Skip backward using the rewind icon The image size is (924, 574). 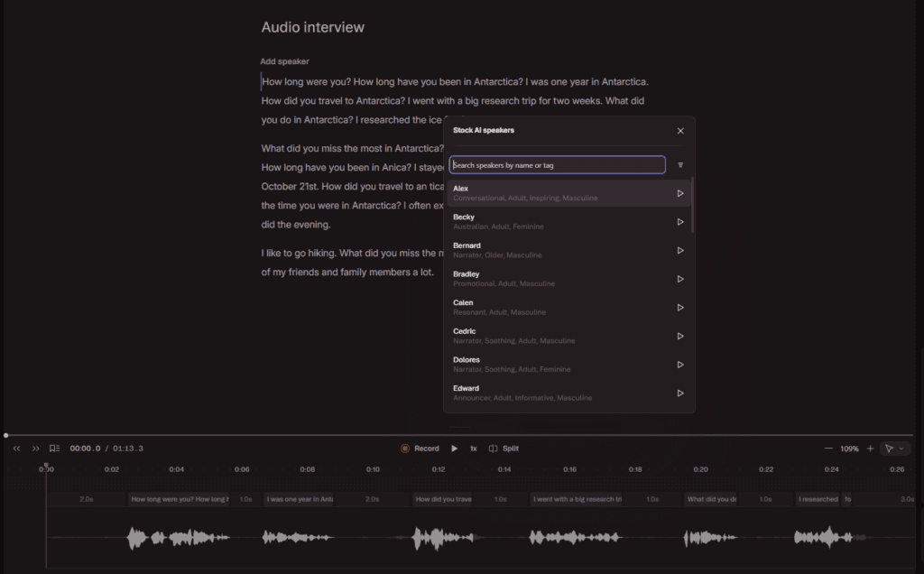16,448
